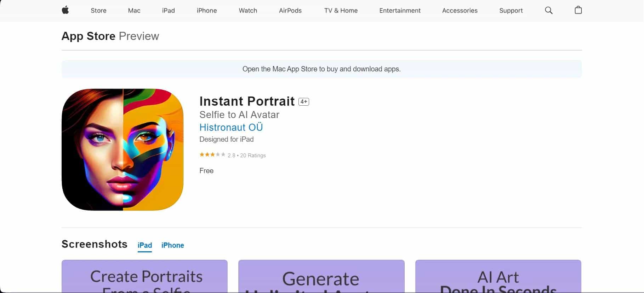Open the Mac menu item
Viewport: 644px width, 293px height.
(134, 11)
